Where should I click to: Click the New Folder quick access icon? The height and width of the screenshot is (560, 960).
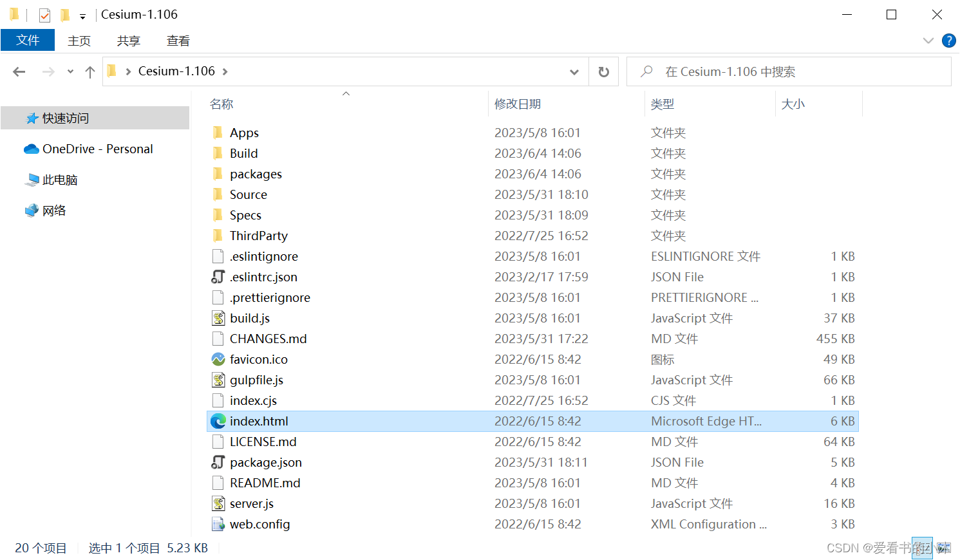click(x=65, y=15)
